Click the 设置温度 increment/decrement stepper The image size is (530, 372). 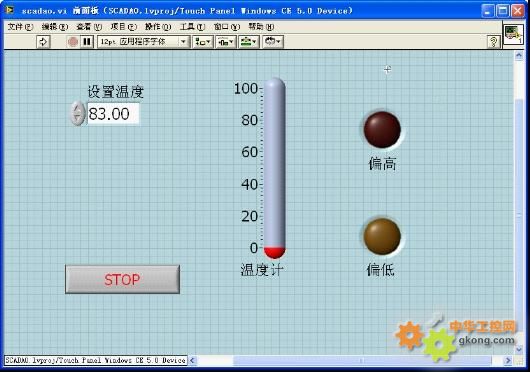coord(78,114)
